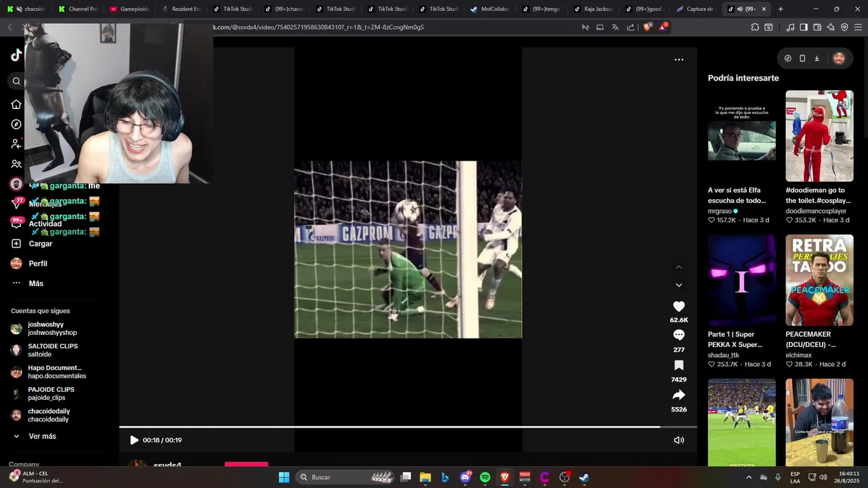This screenshot has height=488, width=868.
Task: Open Brave Wallet icon
Action: point(817,27)
